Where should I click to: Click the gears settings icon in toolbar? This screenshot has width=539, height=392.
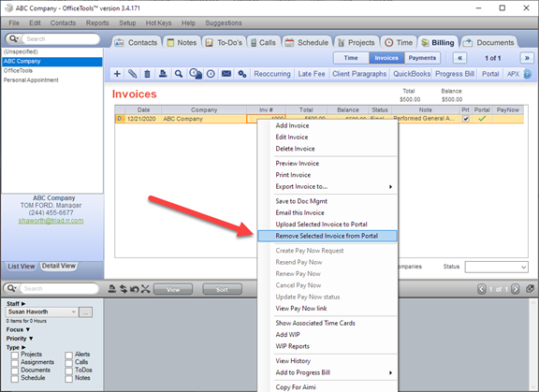point(242,74)
